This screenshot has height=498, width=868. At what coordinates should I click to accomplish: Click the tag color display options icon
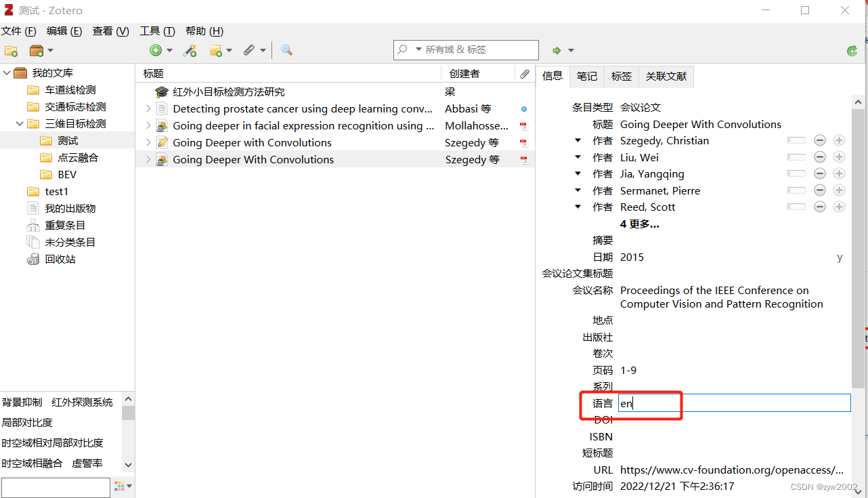123,486
